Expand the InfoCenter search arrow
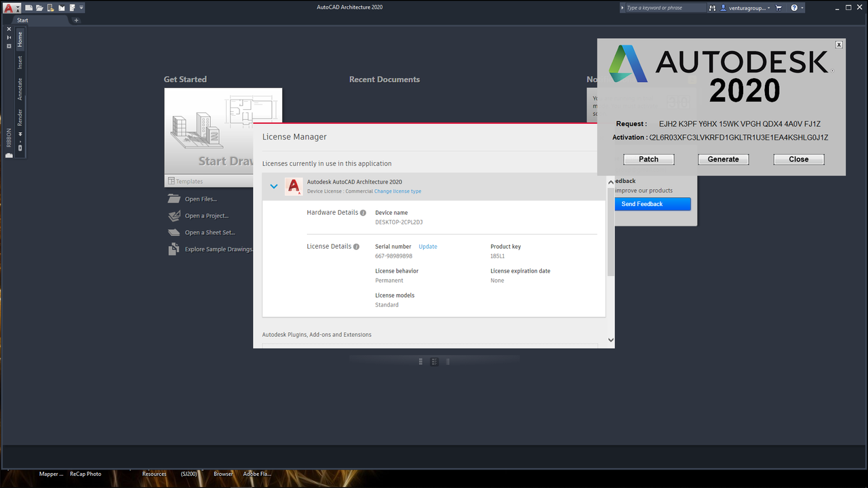 pos(623,7)
